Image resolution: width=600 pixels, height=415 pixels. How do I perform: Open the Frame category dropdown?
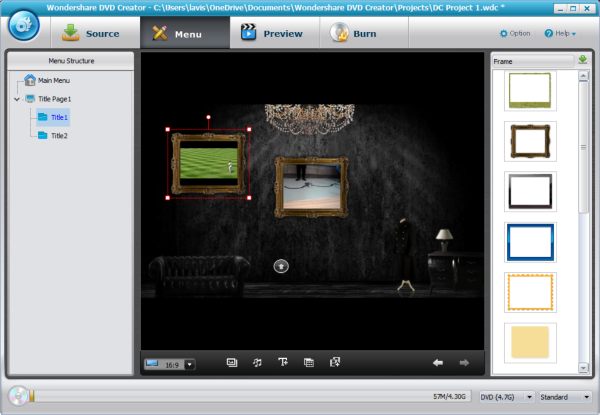(x=533, y=61)
